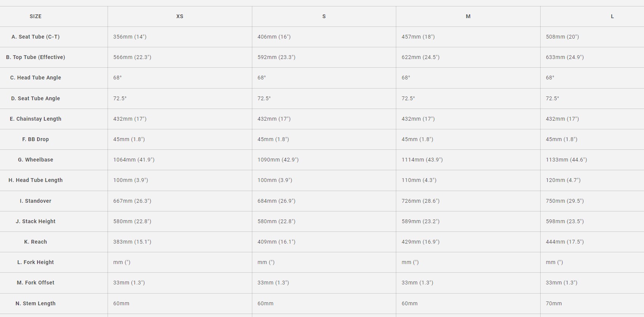Image resolution: width=644 pixels, height=317 pixels.
Task: Click the S size column header
Action: point(324,16)
